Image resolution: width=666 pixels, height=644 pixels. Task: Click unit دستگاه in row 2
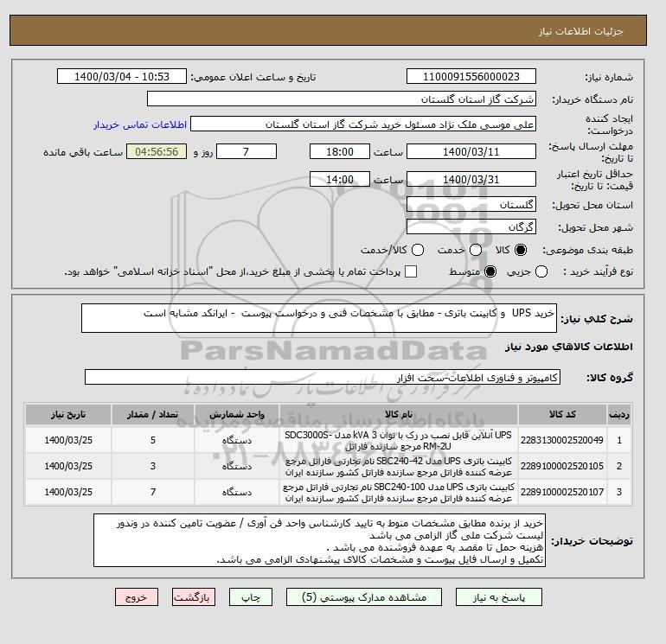(237, 466)
